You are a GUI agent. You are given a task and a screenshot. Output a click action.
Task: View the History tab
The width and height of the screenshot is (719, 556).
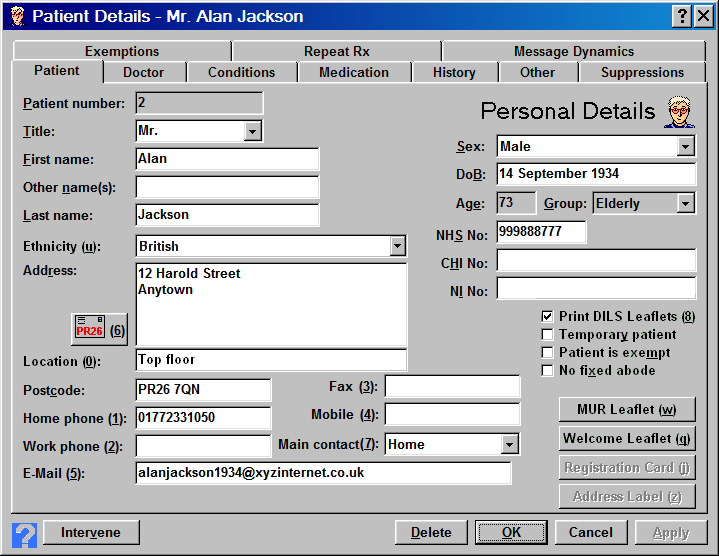(x=454, y=72)
